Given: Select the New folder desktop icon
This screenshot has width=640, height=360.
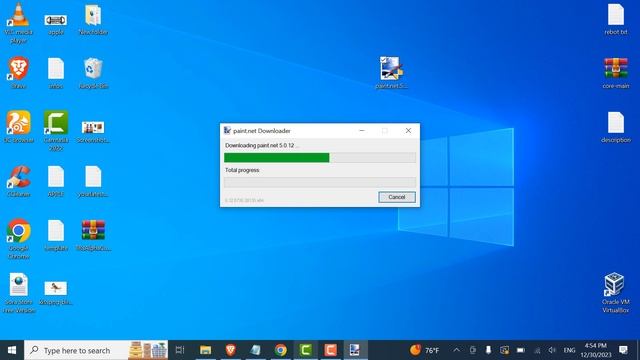Looking at the screenshot, I should 93,20.
